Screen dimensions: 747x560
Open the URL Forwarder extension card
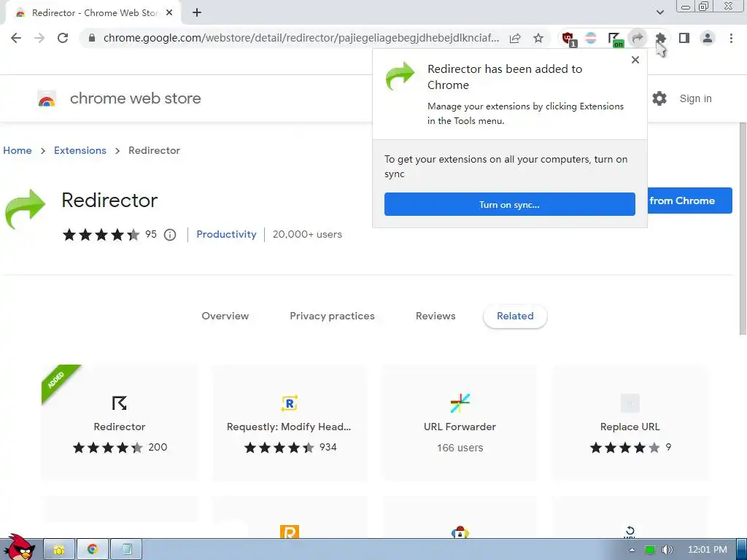coord(460,422)
